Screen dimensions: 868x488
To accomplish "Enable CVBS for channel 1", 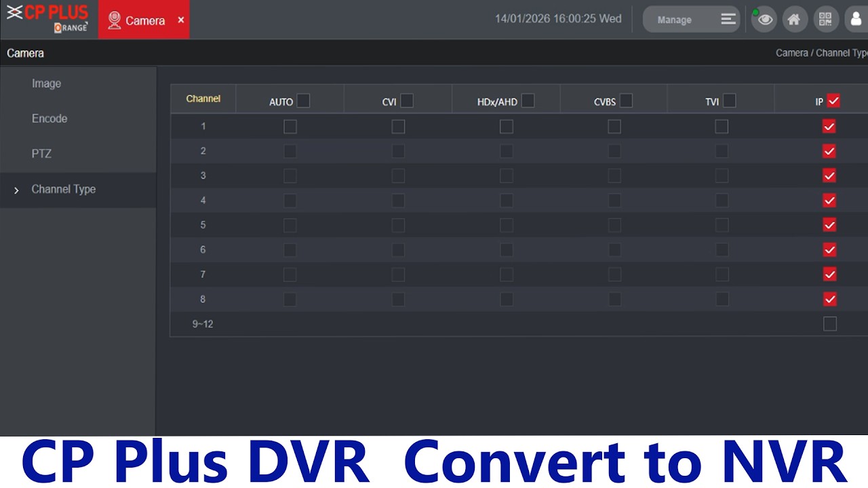I will [614, 127].
